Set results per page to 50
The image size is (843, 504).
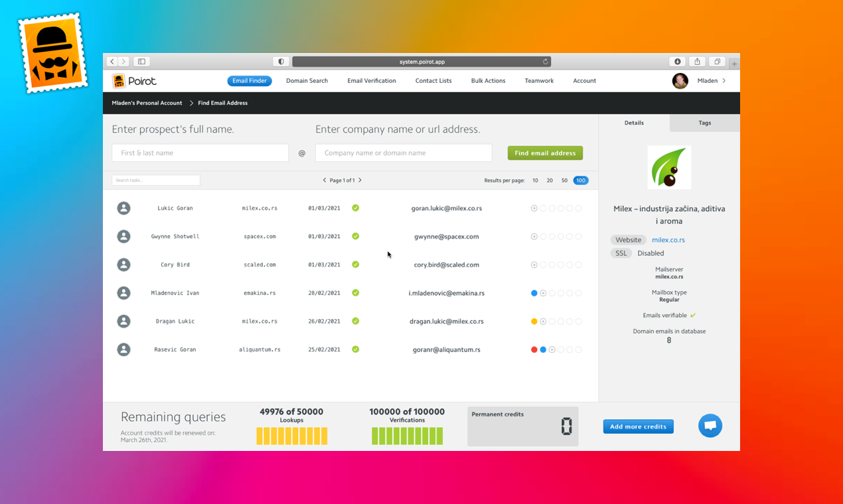click(x=564, y=180)
